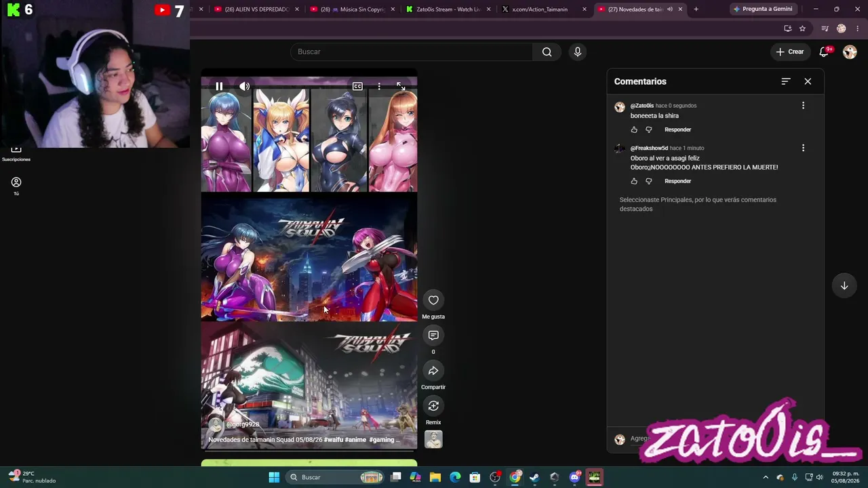868x488 pixels.
Task: Open the Crear menu
Action: 790,52
